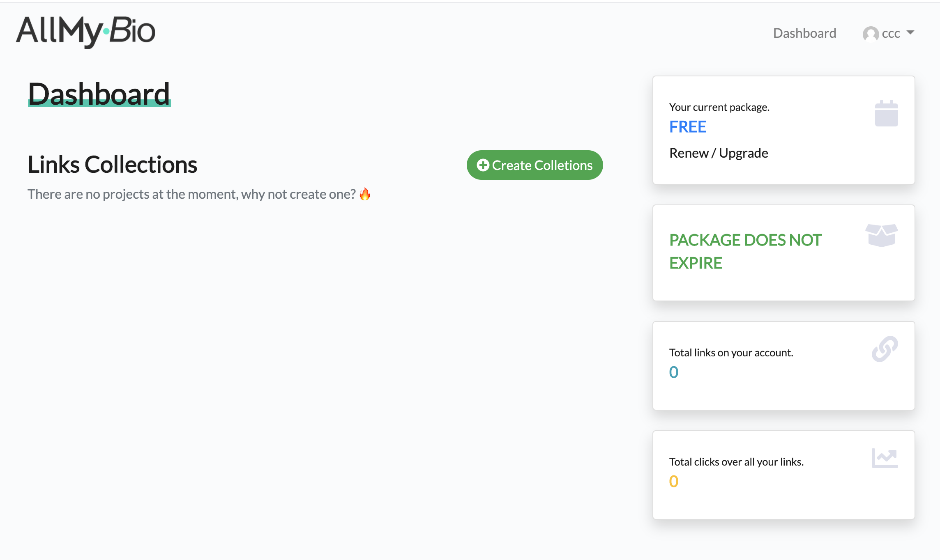Screen dimensions: 940x560
Task: Expand the account dropdown caret
Action: click(x=910, y=32)
